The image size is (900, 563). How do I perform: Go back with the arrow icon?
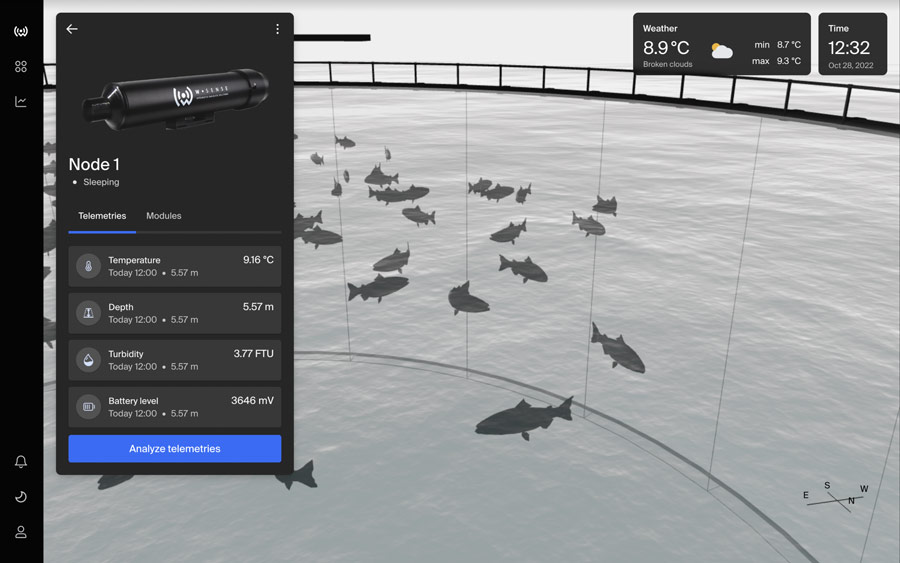72,29
